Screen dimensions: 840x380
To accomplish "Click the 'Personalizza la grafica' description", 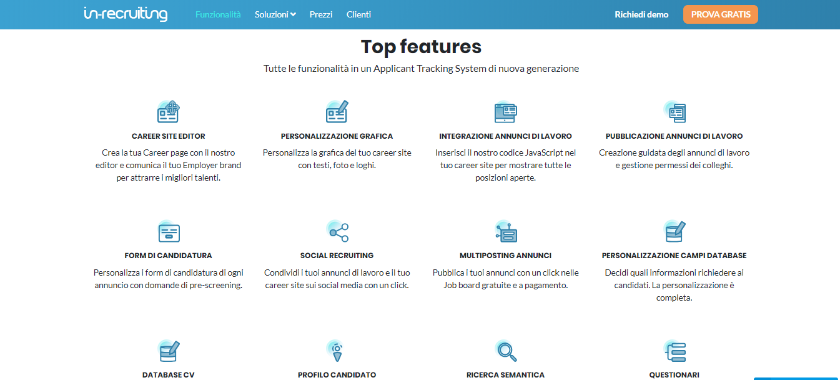I will click(x=337, y=159).
